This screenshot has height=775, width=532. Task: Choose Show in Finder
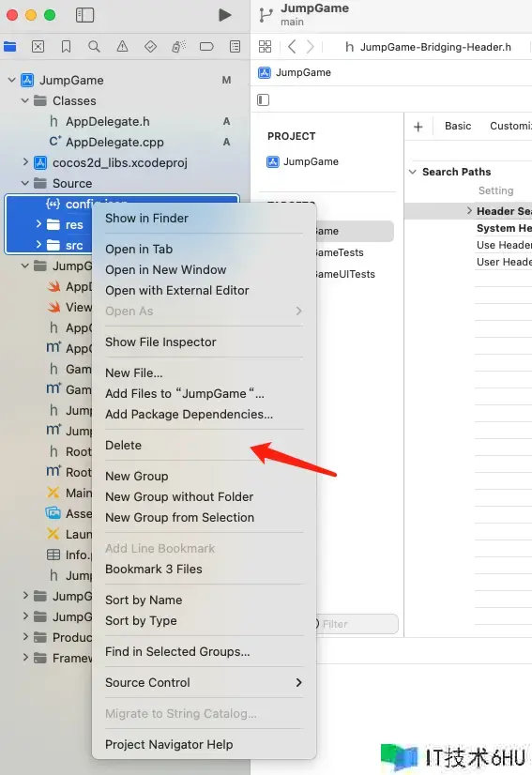click(x=147, y=219)
